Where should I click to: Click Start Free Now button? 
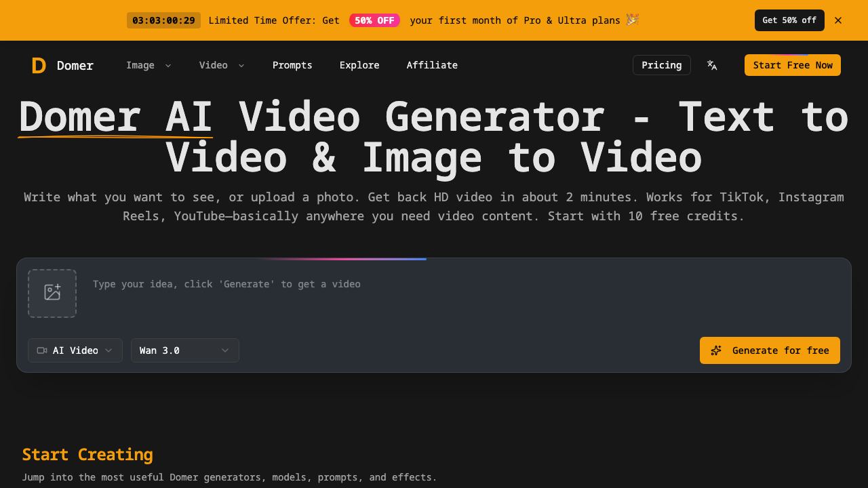click(x=793, y=65)
